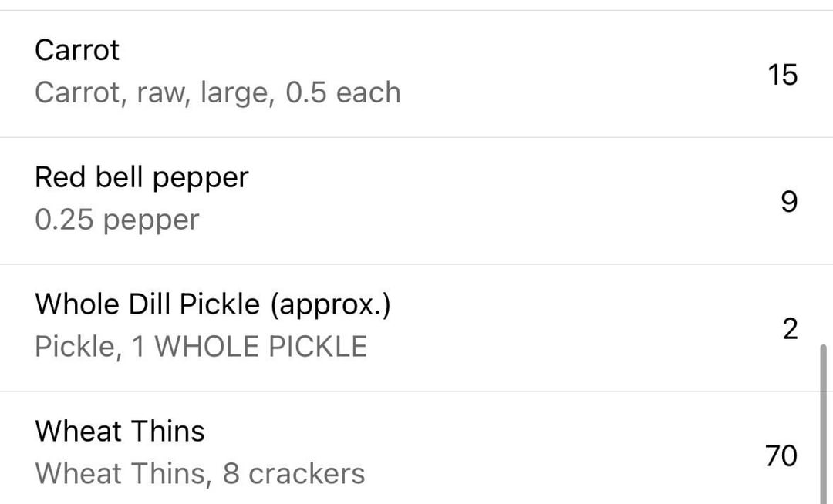This screenshot has width=833, height=504.
Task: Click the 'Carrot' title text
Action: [77, 50]
